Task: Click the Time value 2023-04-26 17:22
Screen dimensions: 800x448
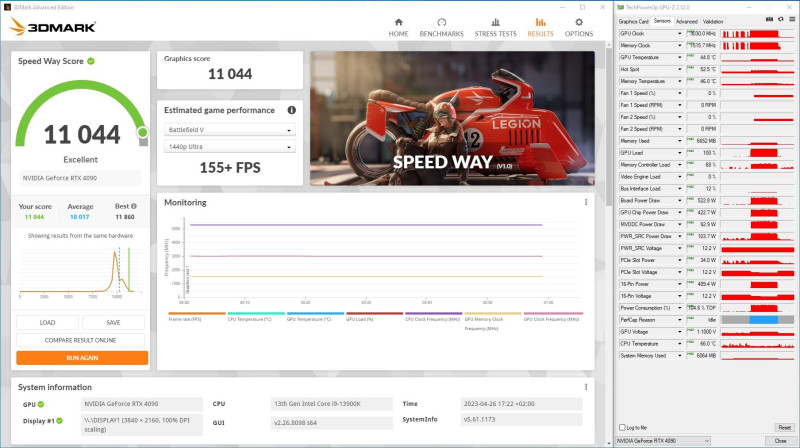Action: point(521,404)
